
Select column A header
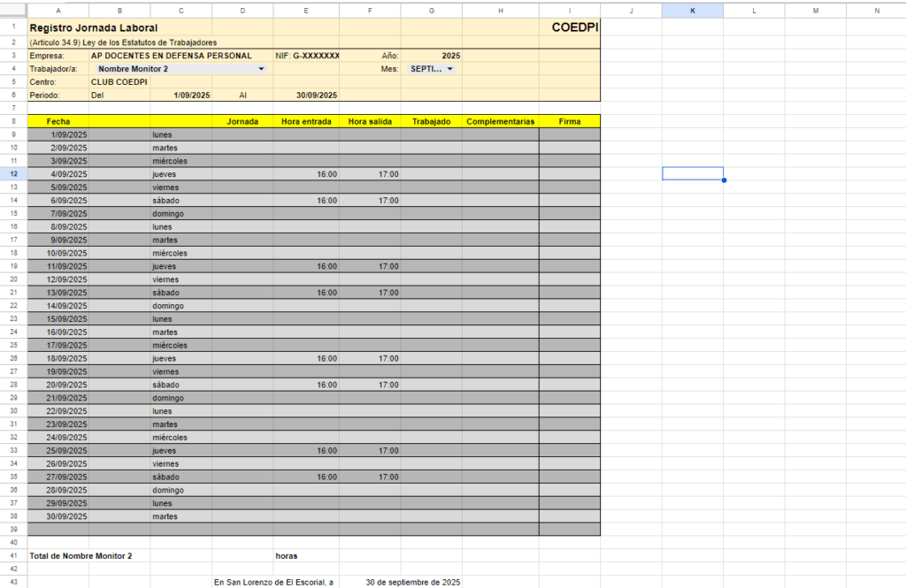click(x=58, y=11)
